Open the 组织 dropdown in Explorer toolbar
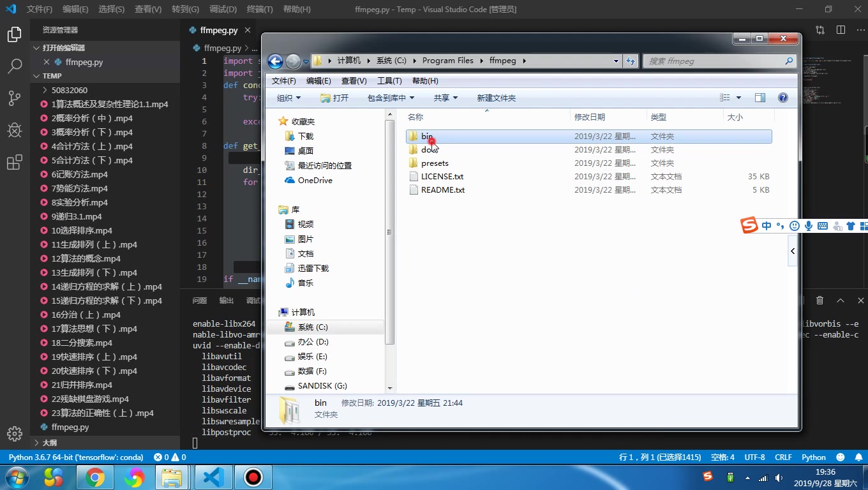Screen dimensions: 868x490 click(288, 98)
